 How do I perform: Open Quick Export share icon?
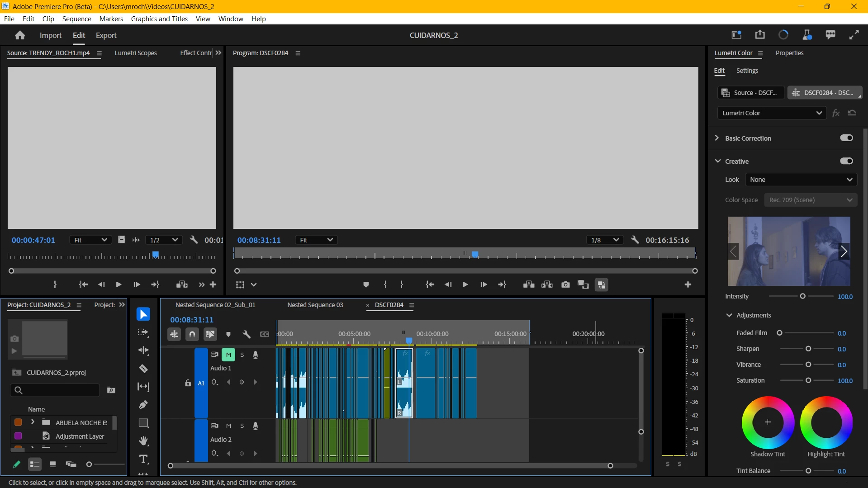(760, 35)
